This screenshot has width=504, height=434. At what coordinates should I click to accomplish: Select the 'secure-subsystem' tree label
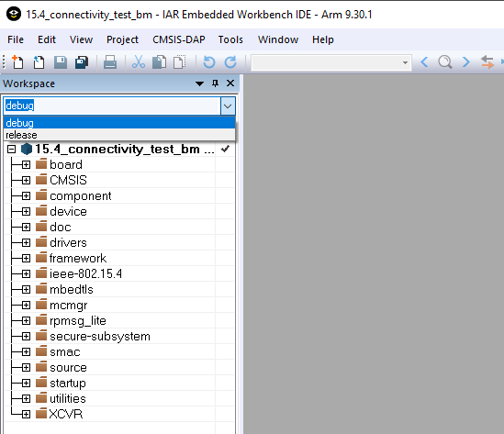point(100,337)
